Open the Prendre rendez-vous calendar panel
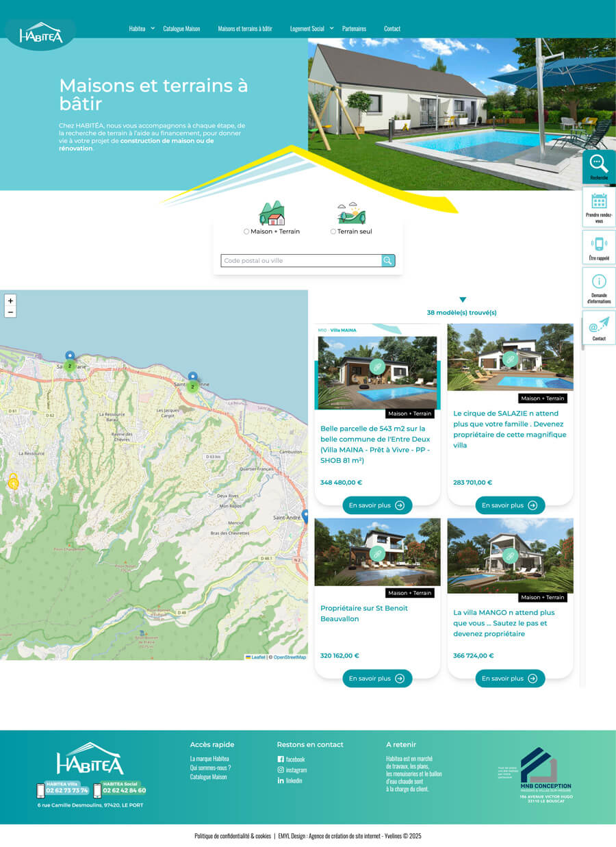Viewport: 616px width, 847px height. (x=598, y=206)
